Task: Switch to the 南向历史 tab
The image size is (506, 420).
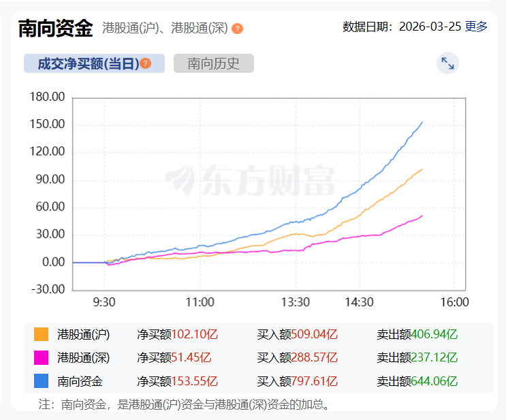Action: 214,63
